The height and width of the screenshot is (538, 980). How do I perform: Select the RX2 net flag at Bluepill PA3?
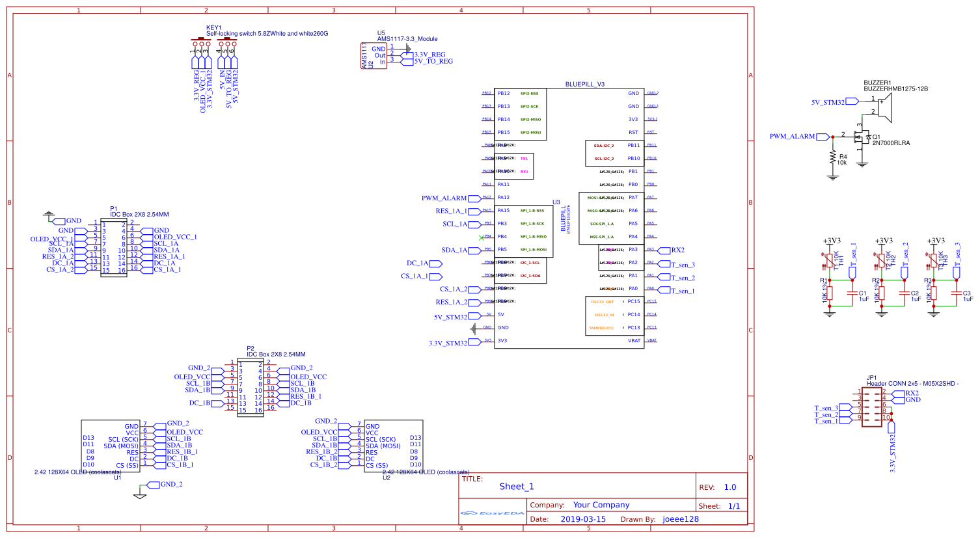tap(672, 250)
